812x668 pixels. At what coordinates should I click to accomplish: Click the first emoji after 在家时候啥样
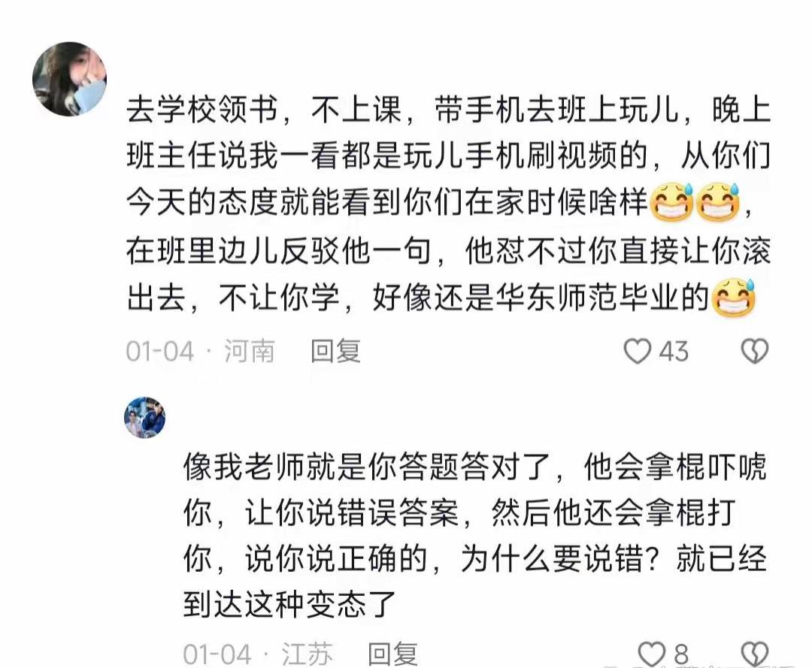pyautogui.click(x=671, y=202)
